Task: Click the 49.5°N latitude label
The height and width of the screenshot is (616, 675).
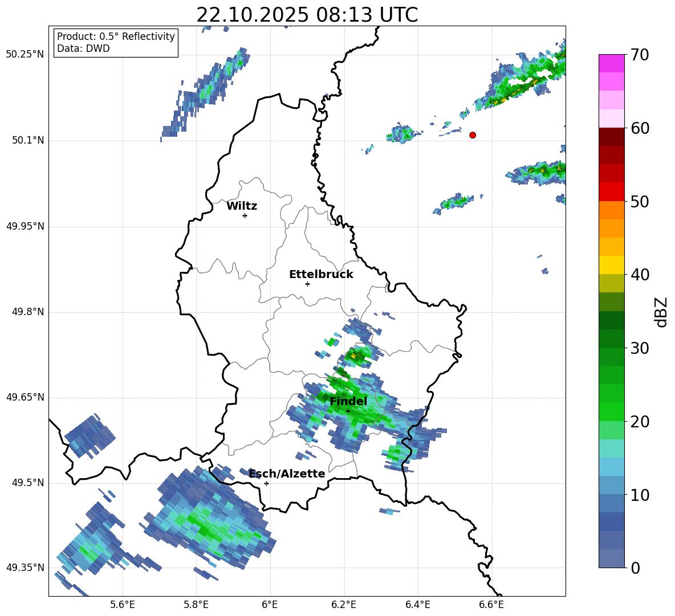Action: (x=28, y=482)
